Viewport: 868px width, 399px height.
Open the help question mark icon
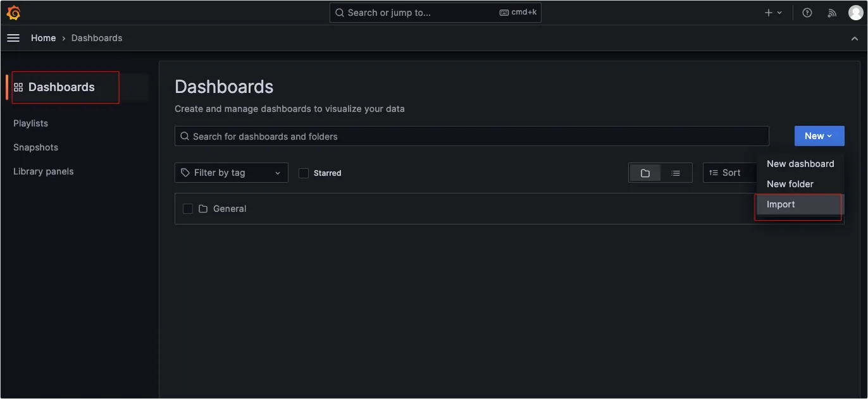coord(807,13)
